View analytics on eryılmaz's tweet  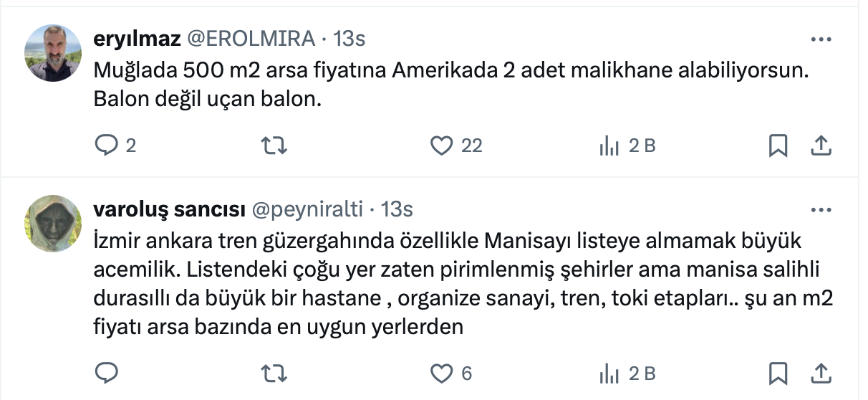609,146
